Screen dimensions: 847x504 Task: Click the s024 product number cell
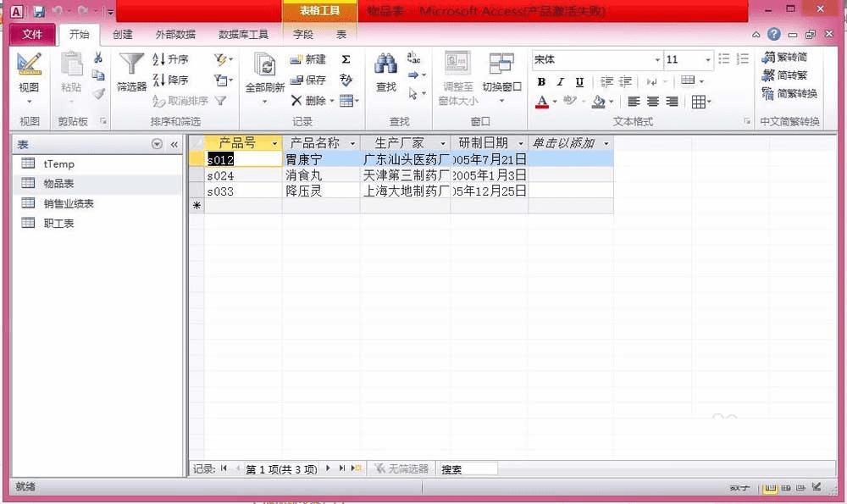click(x=243, y=175)
